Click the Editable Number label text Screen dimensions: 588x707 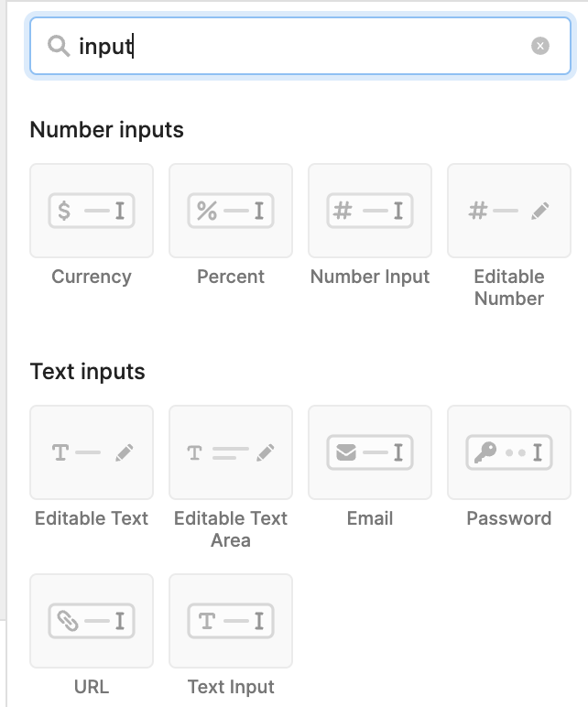pyautogui.click(x=509, y=288)
